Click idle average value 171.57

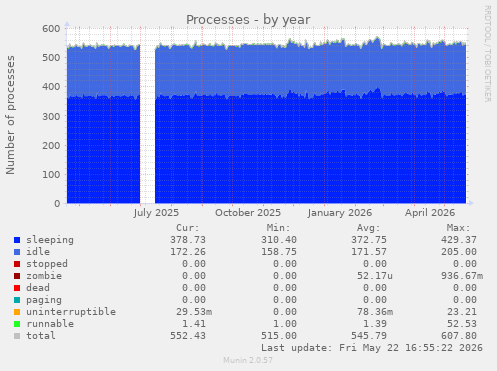[x=369, y=252]
